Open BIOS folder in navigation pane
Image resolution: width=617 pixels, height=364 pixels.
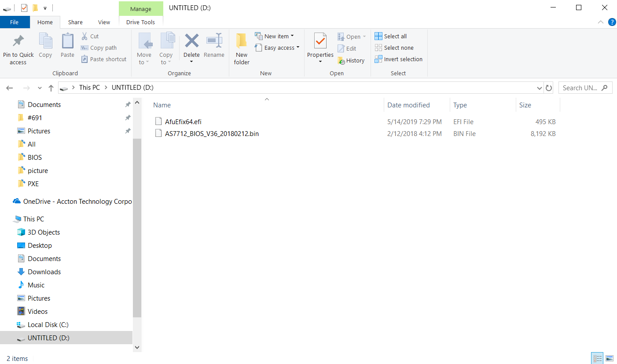click(x=35, y=157)
